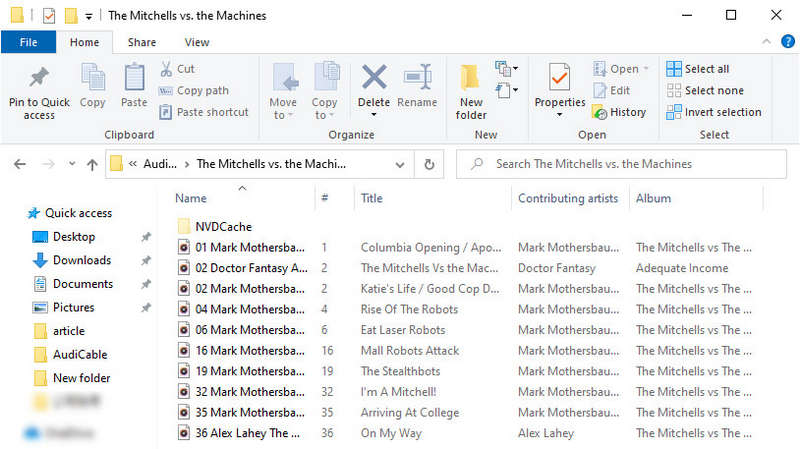Click Invert selection

713,112
